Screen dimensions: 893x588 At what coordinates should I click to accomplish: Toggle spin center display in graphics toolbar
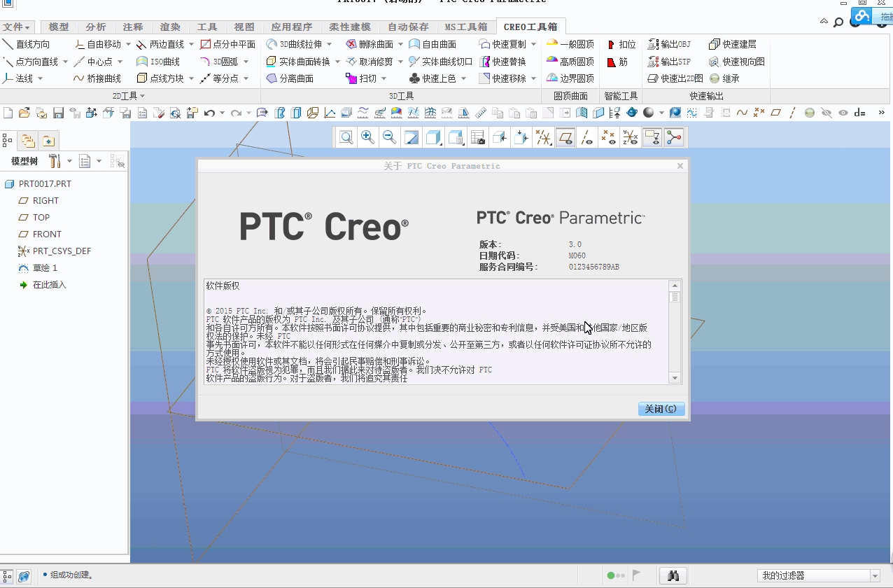pyautogui.click(x=674, y=138)
